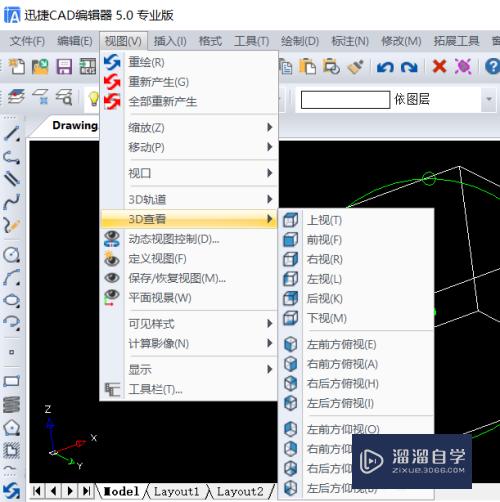Select the Multiline double-line tool

click(12, 179)
